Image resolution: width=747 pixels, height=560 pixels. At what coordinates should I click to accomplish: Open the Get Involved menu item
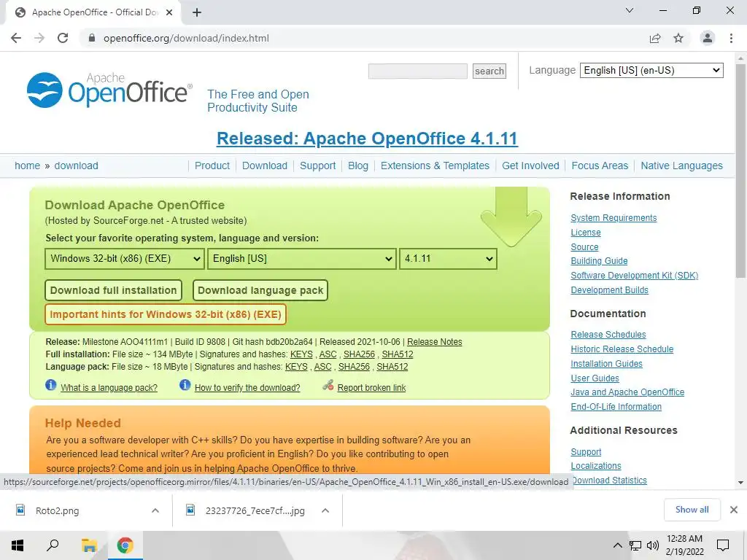coord(530,166)
